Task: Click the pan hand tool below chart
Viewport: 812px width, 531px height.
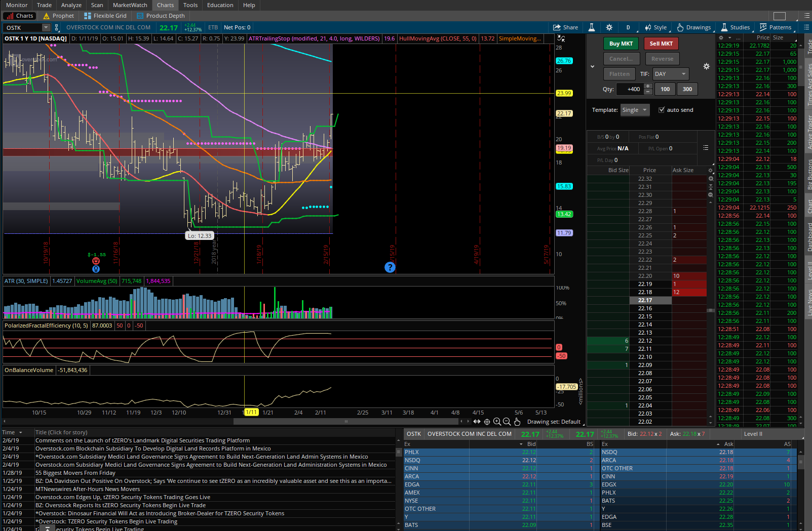Action: click(517, 422)
